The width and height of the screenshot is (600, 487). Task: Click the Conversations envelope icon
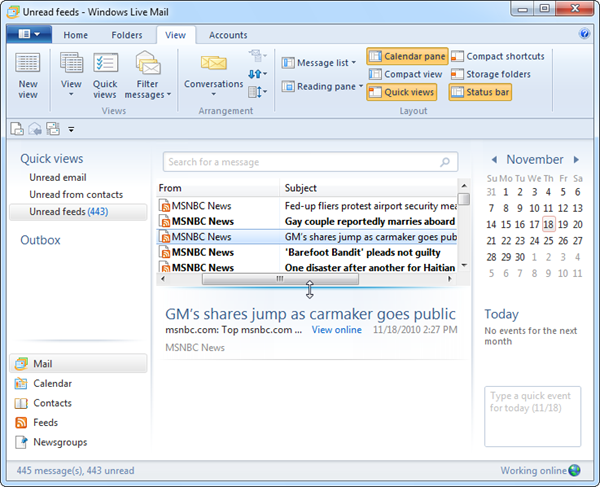(x=213, y=71)
